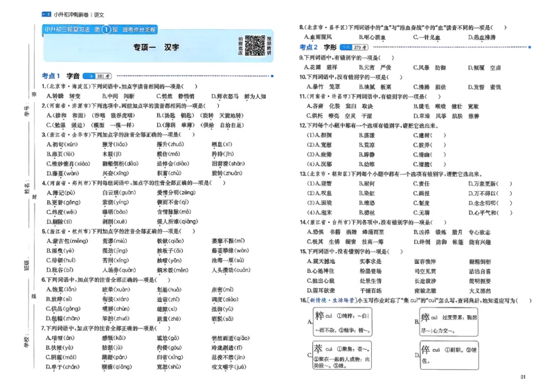Click question 11 option starting "C.烘托"
The height and width of the screenshot is (392, 554).
click(339, 116)
